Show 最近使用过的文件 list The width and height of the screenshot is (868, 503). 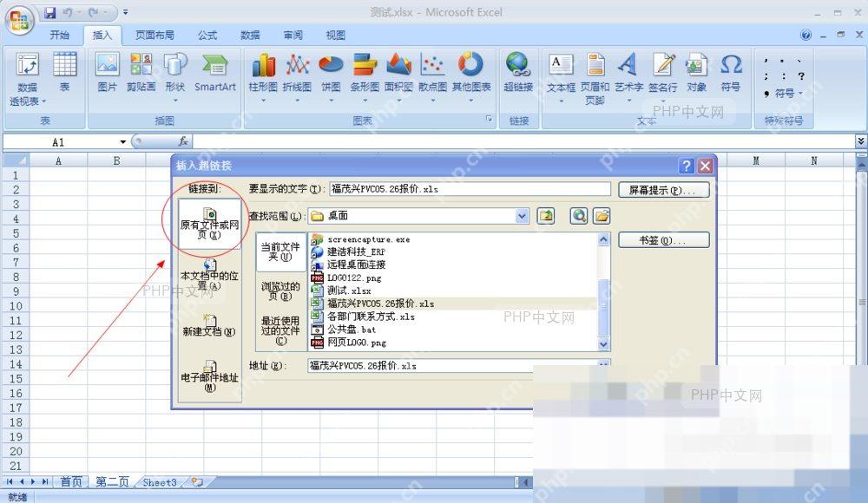tap(280, 330)
